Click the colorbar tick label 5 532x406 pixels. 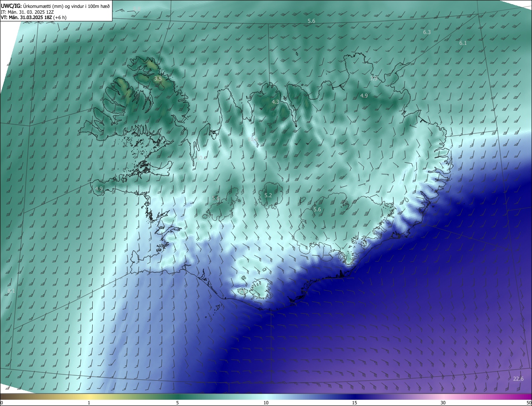(177, 403)
